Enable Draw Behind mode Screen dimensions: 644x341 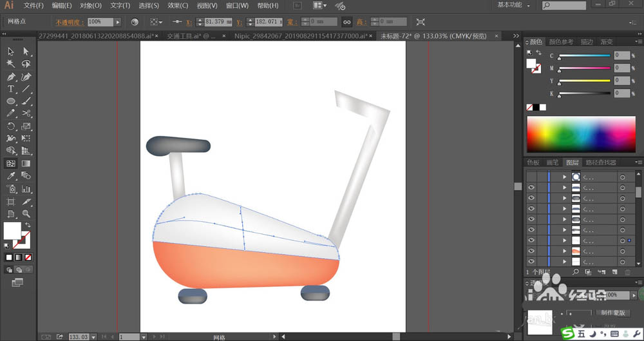19,270
